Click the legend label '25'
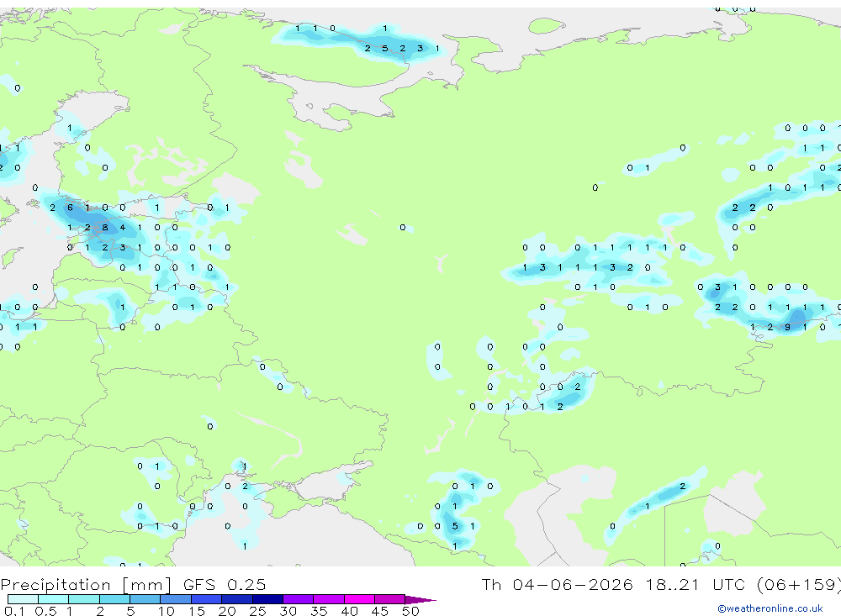Screen dimensions: 841x616 click(x=257, y=611)
